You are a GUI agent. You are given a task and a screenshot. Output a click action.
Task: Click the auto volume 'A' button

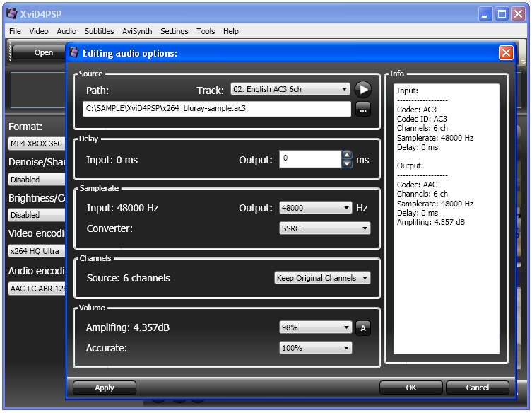point(362,328)
